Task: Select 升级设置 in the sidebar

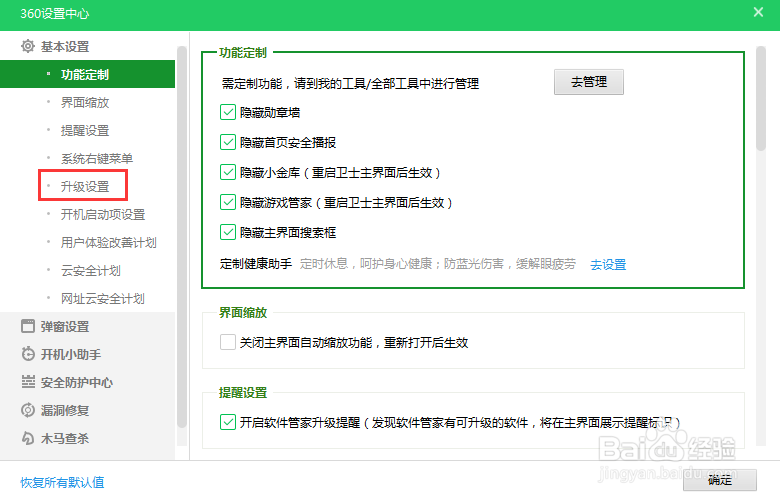Action: click(x=85, y=187)
